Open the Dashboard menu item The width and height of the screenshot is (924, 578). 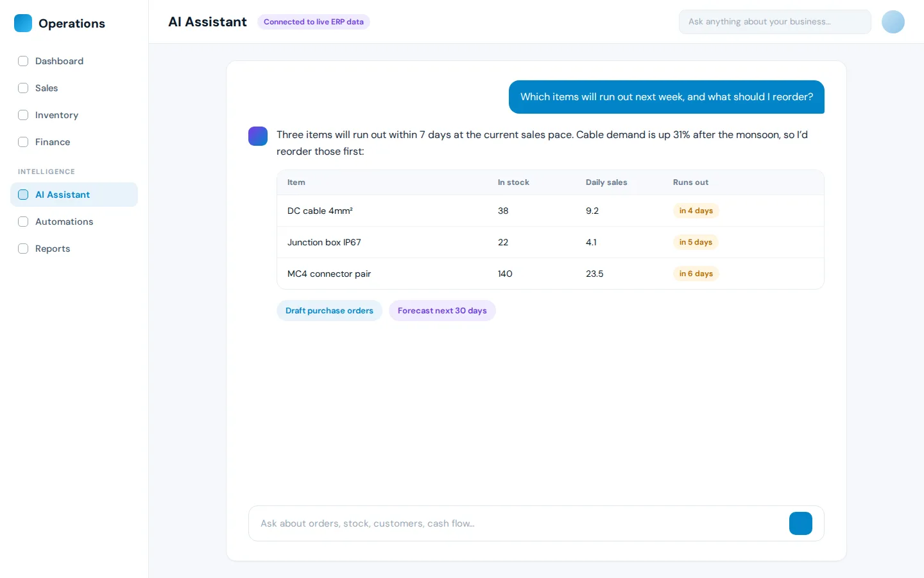coord(74,61)
